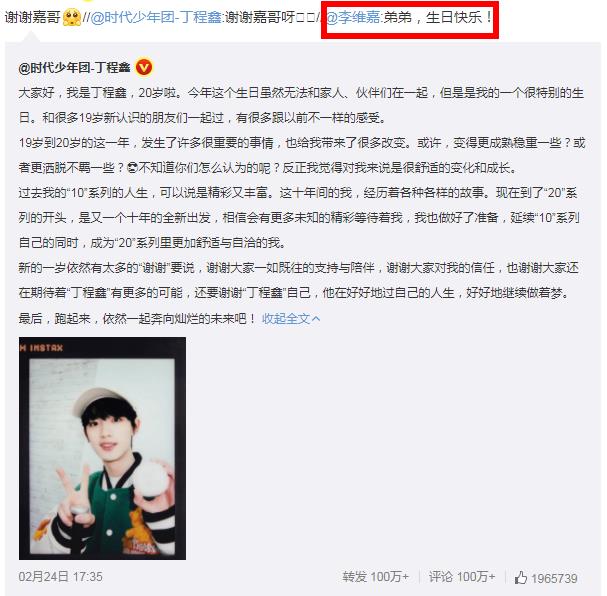Click the paragraph ending 继续做着梦
Viewport: 607px width, 596px height.
pos(299,280)
